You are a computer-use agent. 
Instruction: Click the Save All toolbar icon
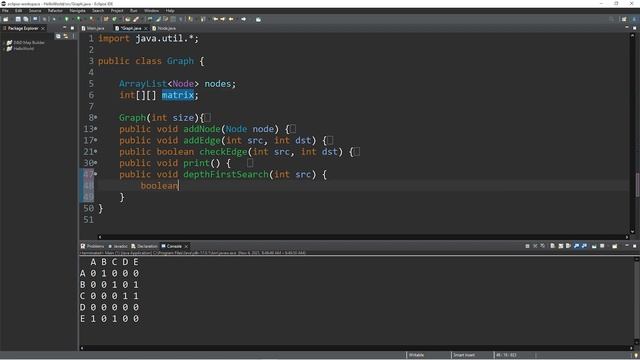point(26,19)
